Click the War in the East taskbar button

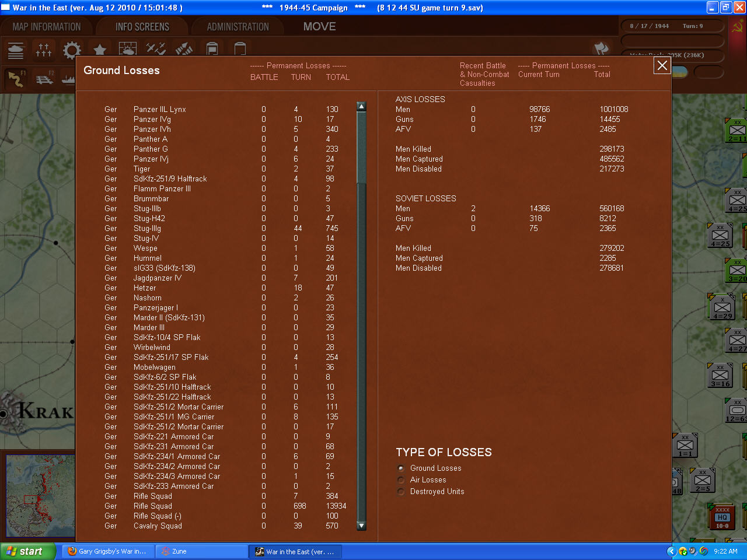[295, 551]
